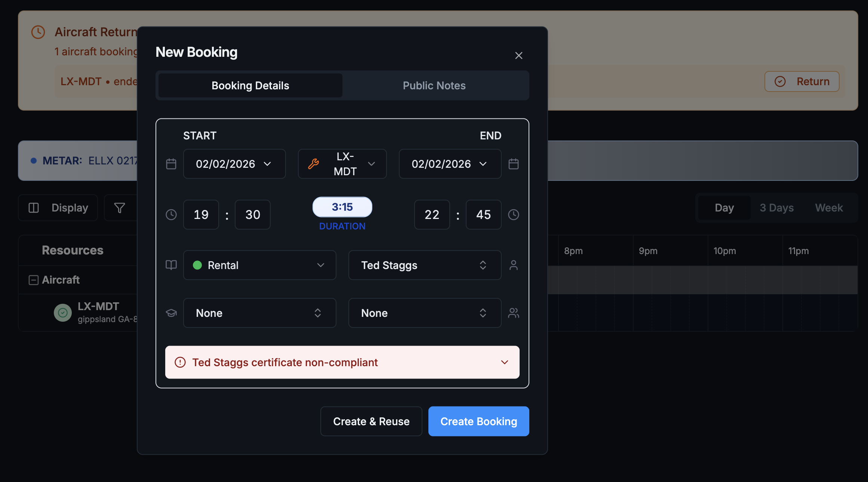Click the end date calendar icon
This screenshot has width=868, height=482.
[514, 164]
